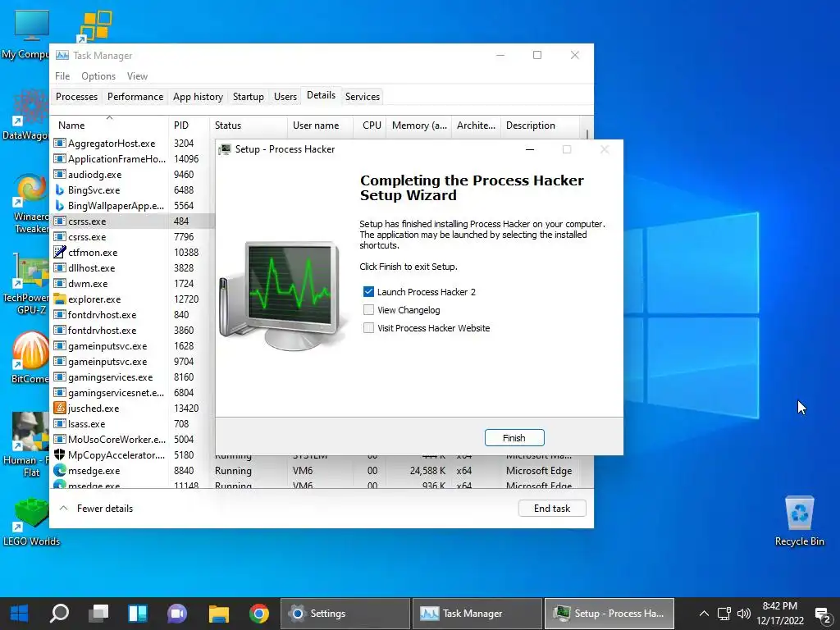Click the jusched.exe Java icon
840x630 pixels.
point(59,408)
